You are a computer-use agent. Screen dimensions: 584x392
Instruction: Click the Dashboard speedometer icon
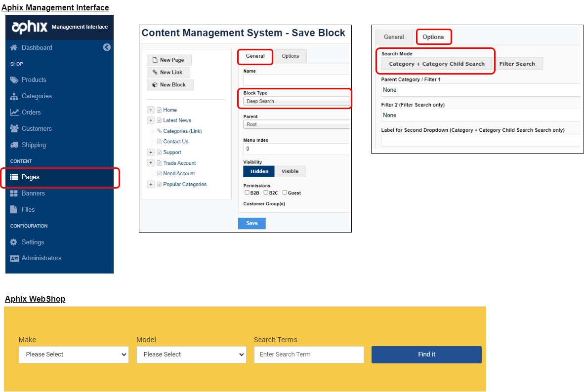point(14,47)
